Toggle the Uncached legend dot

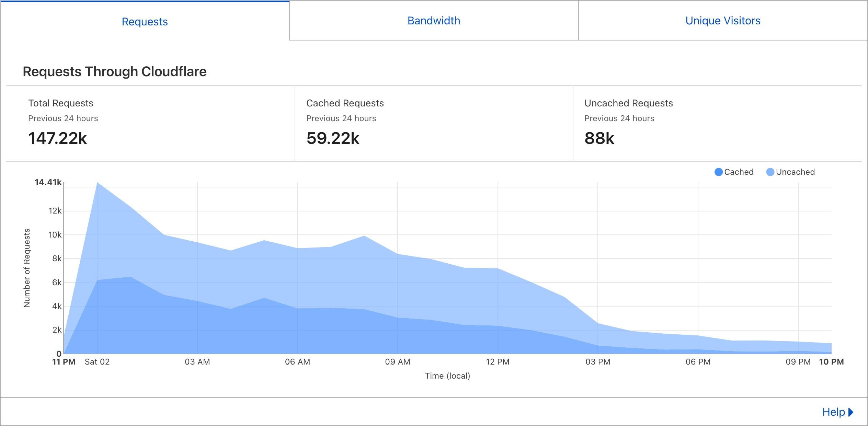[x=770, y=172]
